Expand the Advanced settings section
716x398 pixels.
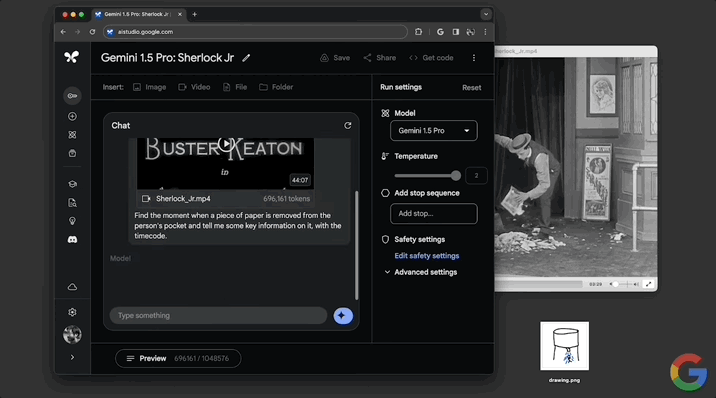pyautogui.click(x=421, y=272)
